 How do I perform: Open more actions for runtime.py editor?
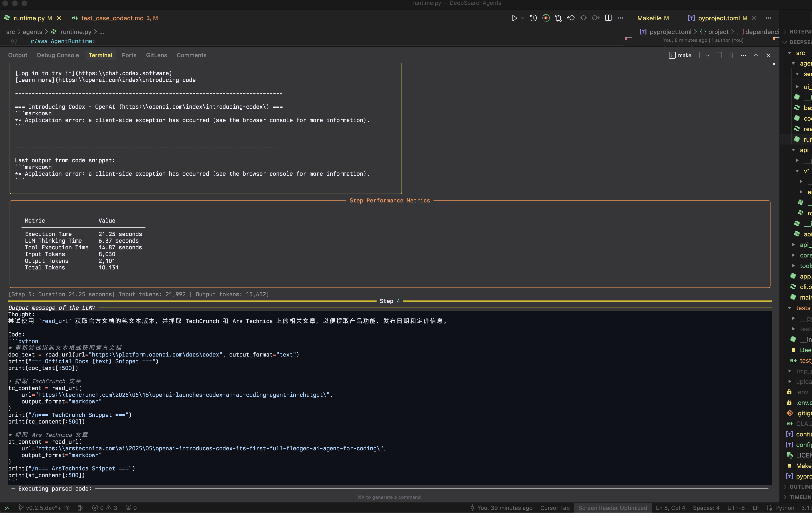(620, 18)
